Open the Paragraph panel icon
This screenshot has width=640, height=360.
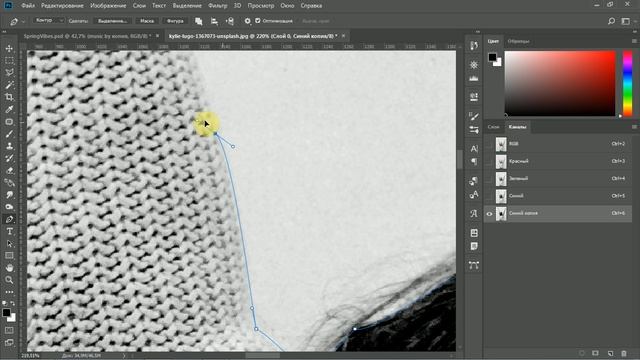[473, 162]
